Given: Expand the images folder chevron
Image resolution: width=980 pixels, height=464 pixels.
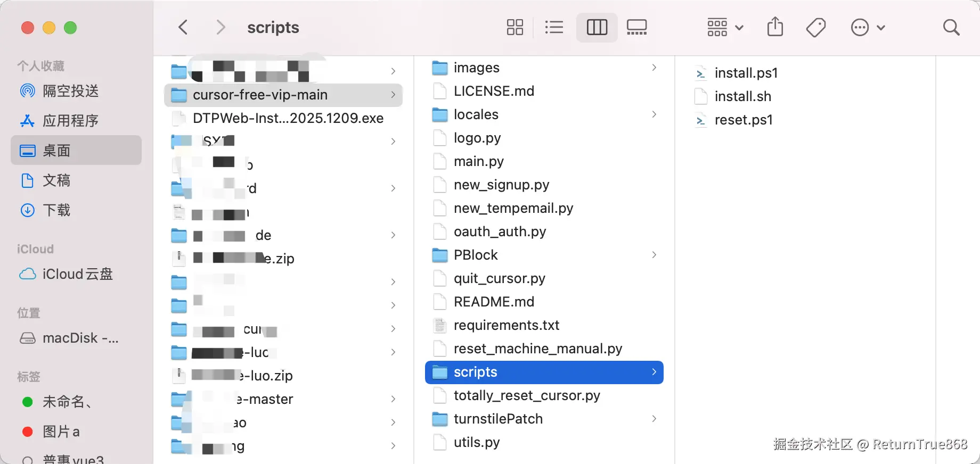Looking at the screenshot, I should [x=654, y=68].
